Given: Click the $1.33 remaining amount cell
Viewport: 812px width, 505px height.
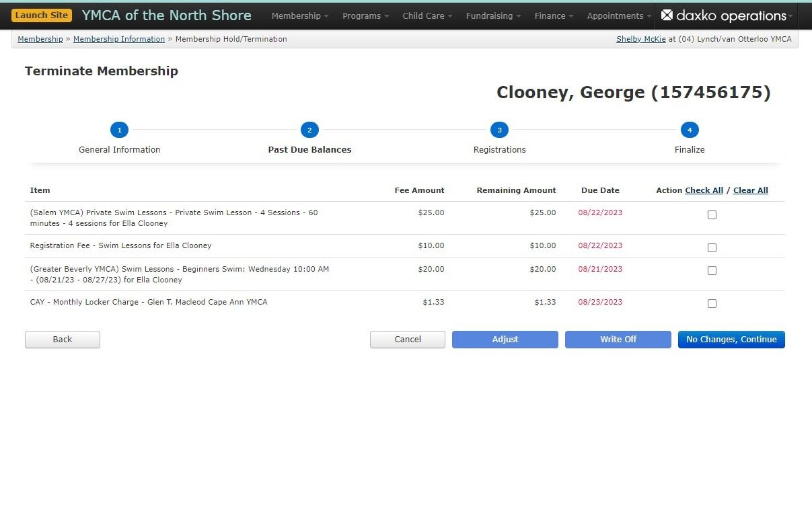Looking at the screenshot, I should [x=545, y=302].
